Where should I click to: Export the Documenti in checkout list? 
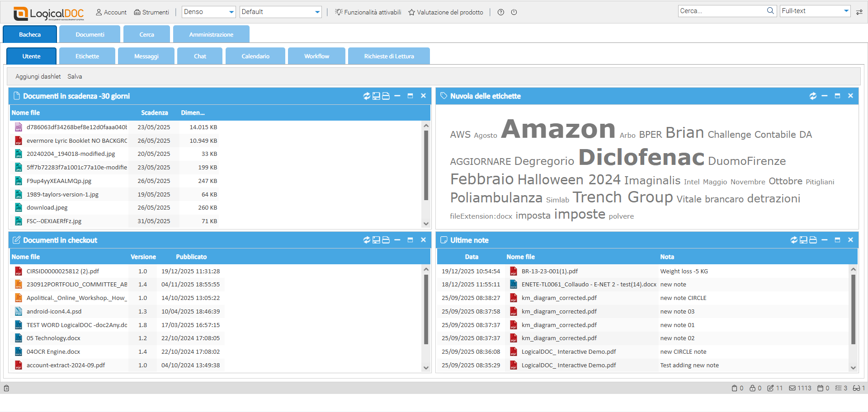(376, 240)
